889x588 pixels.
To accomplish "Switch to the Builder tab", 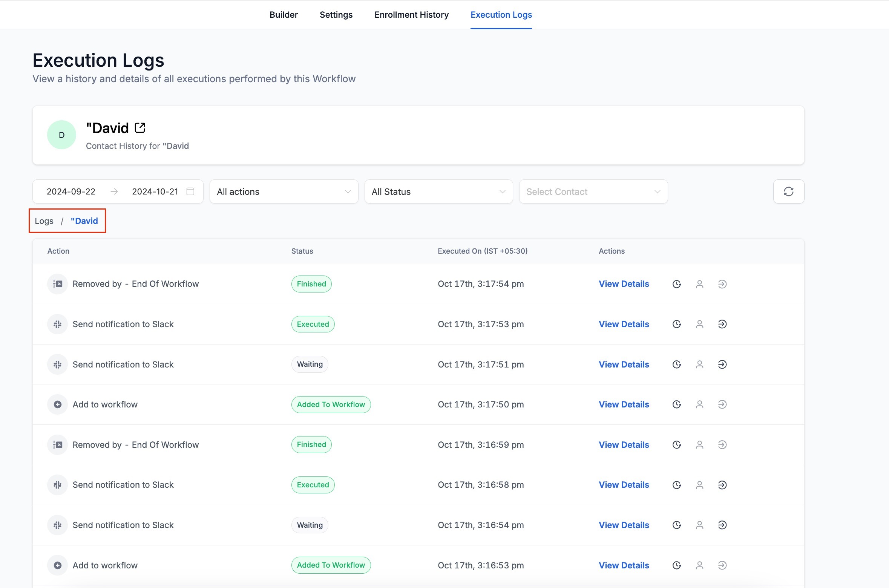I will 284,15.
